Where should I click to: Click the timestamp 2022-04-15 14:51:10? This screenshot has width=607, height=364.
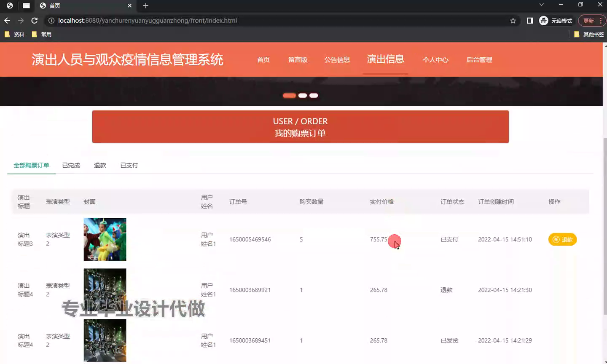tap(505, 240)
